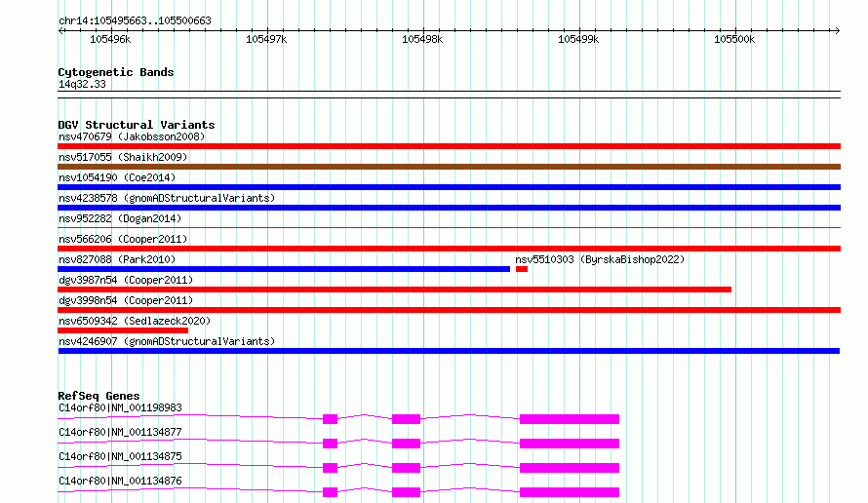Image resolution: width=868 pixels, height=503 pixels.
Task: Click the chr14:105495663..105500663 coordinate label
Action: (x=135, y=21)
